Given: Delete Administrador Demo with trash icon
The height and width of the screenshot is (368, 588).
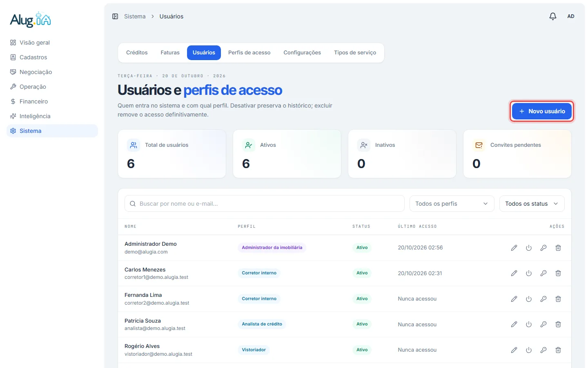Looking at the screenshot, I should (558, 248).
